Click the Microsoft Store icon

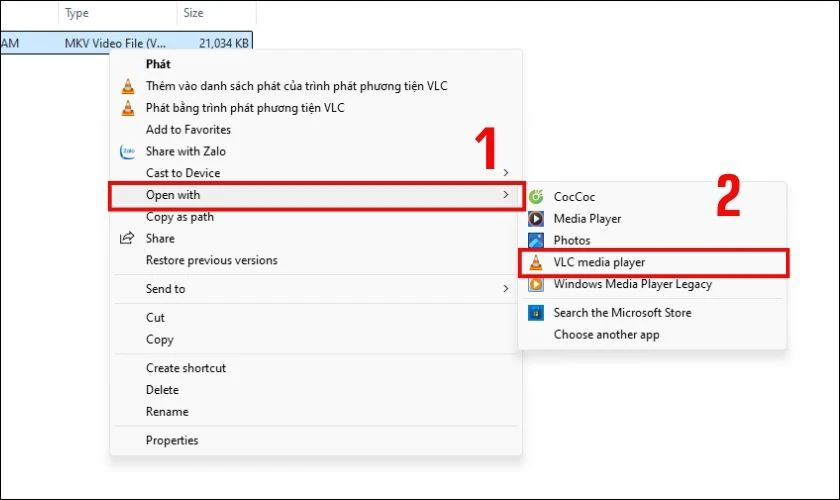pos(536,312)
